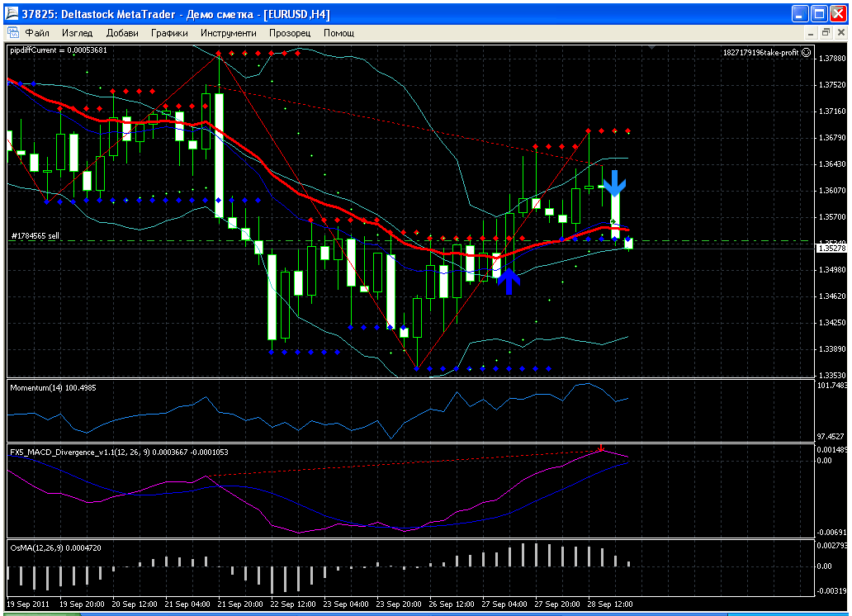Minimize the EURUSD chart child window
The height and width of the screenshot is (616, 852).
[x=811, y=33]
